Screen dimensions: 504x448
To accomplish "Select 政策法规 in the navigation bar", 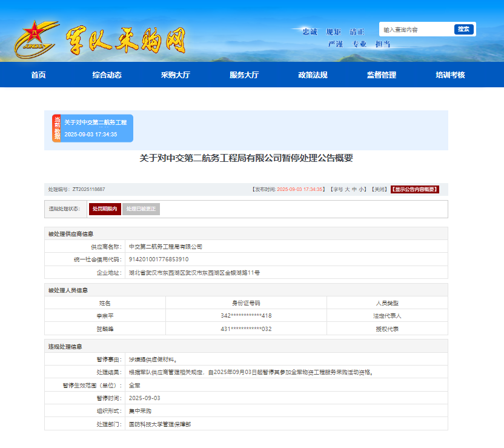I will (x=313, y=75).
